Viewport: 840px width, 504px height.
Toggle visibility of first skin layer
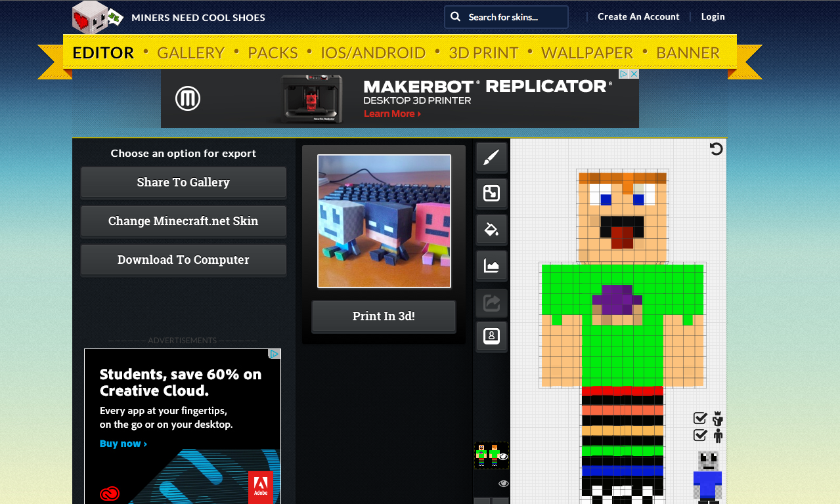tap(504, 456)
